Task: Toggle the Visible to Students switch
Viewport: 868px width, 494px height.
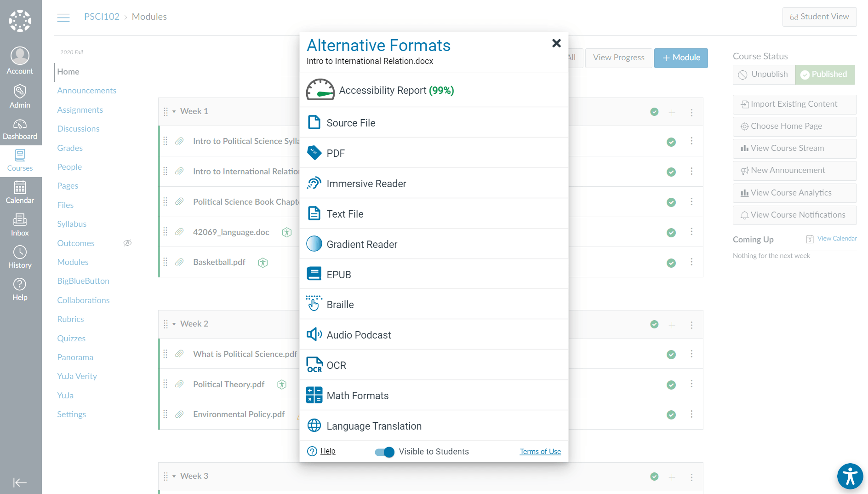Action: pos(384,452)
